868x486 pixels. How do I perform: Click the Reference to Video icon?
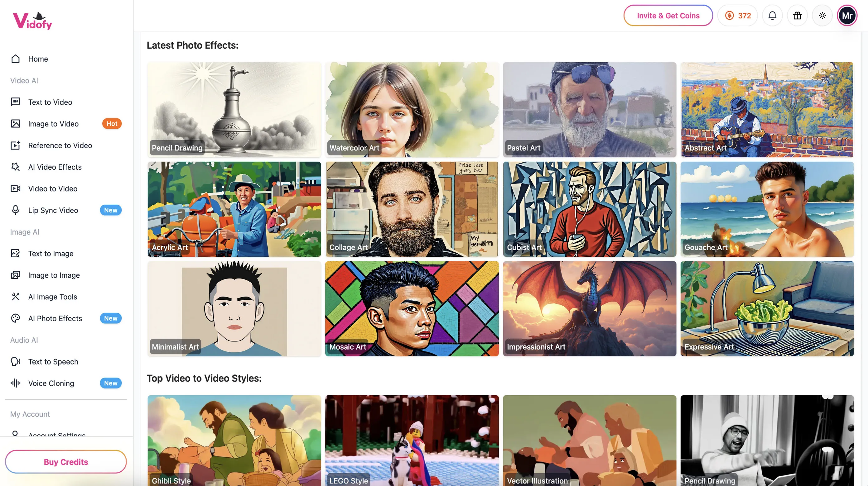tap(16, 145)
